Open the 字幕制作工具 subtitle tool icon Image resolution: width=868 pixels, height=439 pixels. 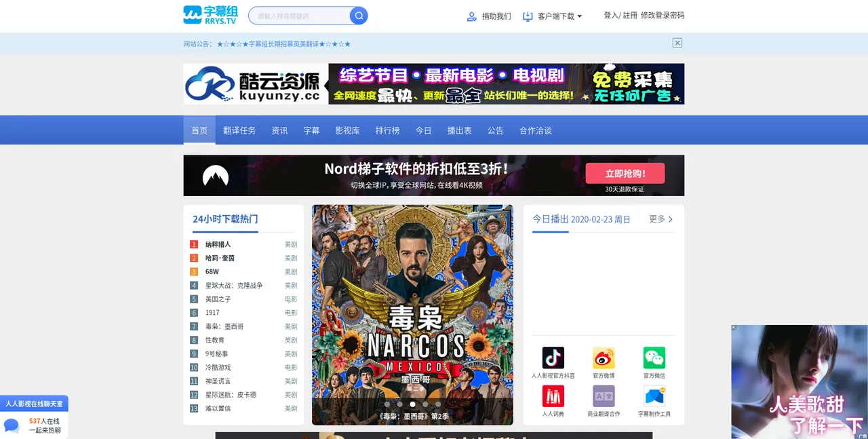654,396
